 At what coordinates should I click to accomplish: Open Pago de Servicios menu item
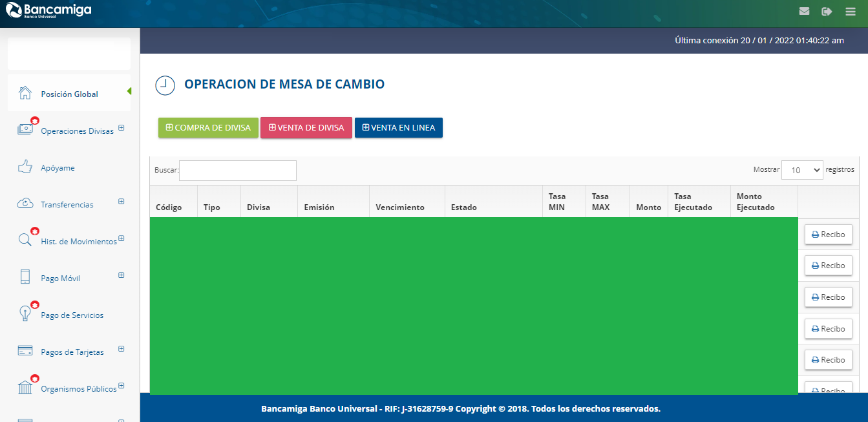coord(72,315)
